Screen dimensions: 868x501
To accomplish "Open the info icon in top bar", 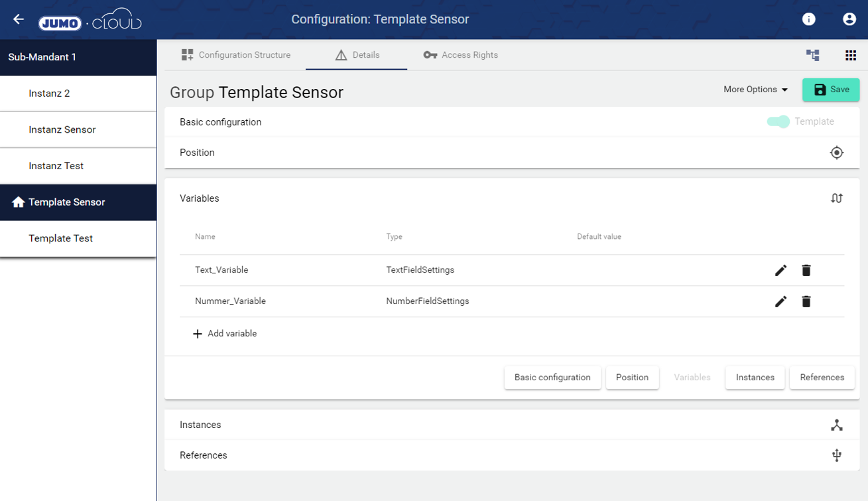I will pos(808,19).
